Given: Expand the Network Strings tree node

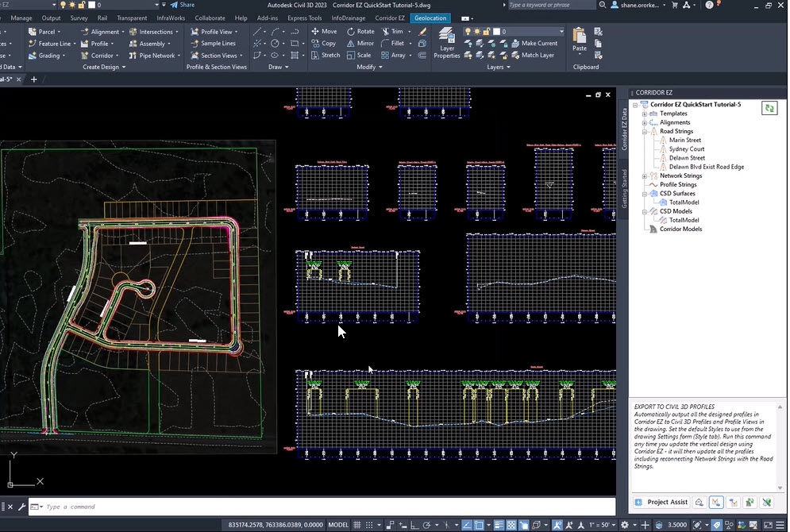Looking at the screenshot, I should coord(645,175).
